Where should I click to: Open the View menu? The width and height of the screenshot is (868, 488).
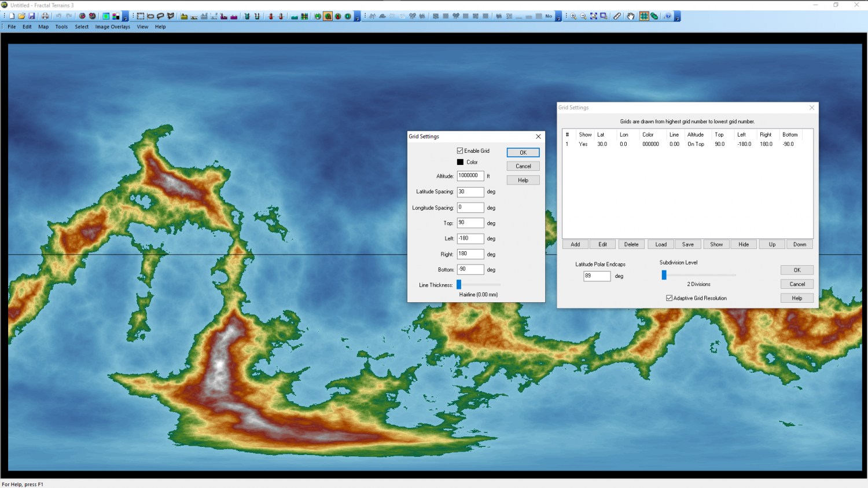[142, 27]
